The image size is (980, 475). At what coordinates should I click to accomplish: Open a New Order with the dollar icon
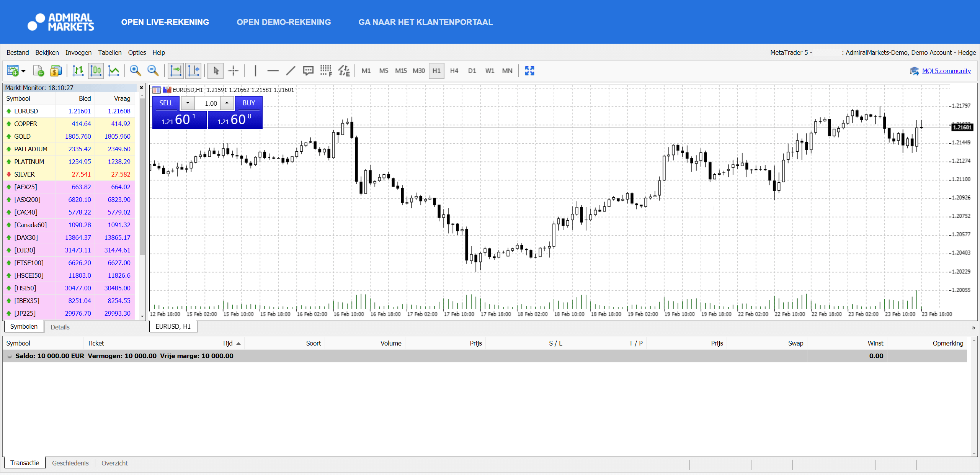(x=56, y=70)
